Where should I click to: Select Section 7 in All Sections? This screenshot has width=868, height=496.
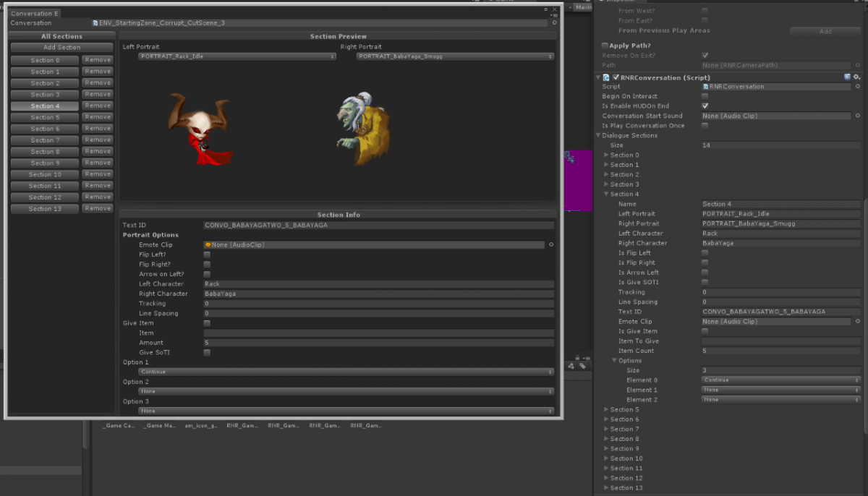click(x=45, y=140)
